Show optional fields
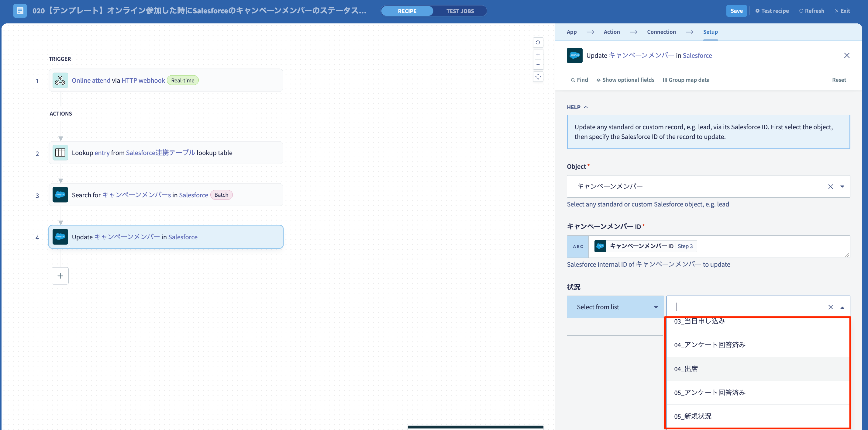Image resolution: width=868 pixels, height=430 pixels. (625, 80)
